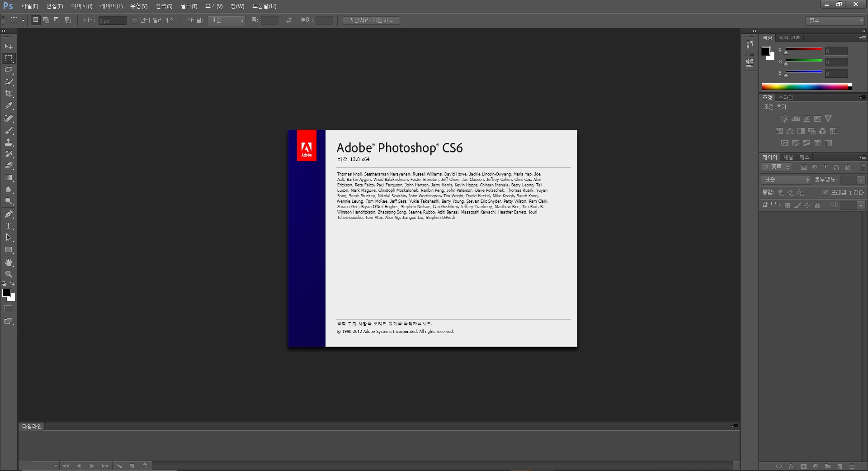Viewport: 868px width, 471px height.
Task: Click the G value input field
Action: 836,62
